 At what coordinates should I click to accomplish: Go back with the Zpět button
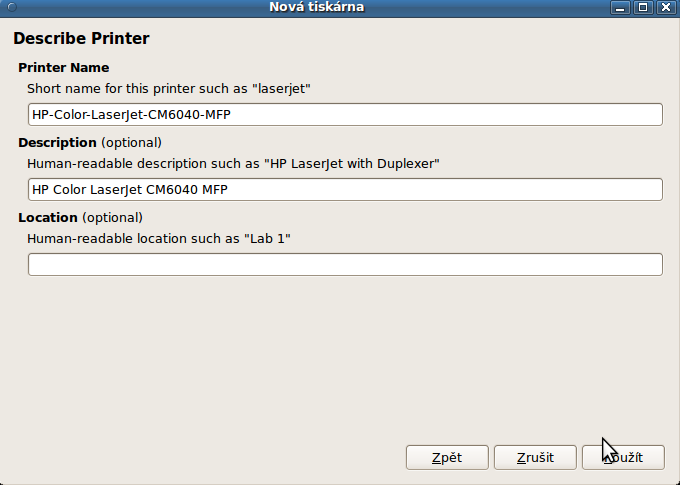(x=447, y=457)
